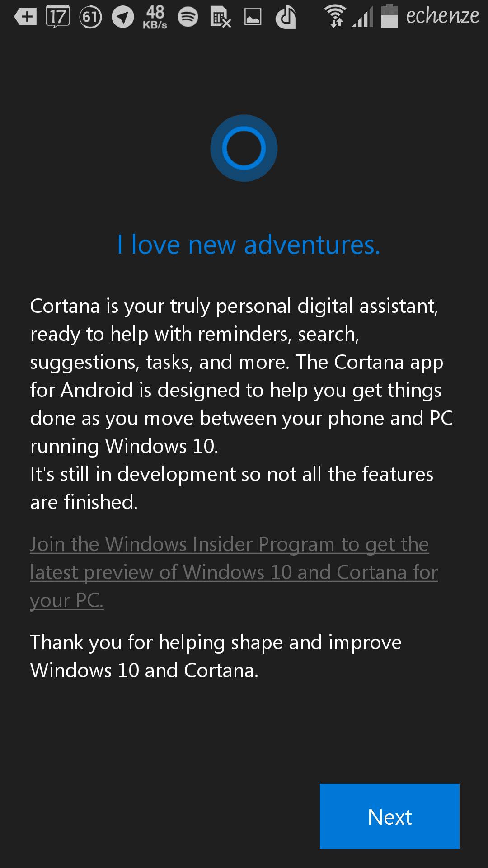The width and height of the screenshot is (488, 868).
Task: Open the Spotify status bar icon
Action: 188,17
